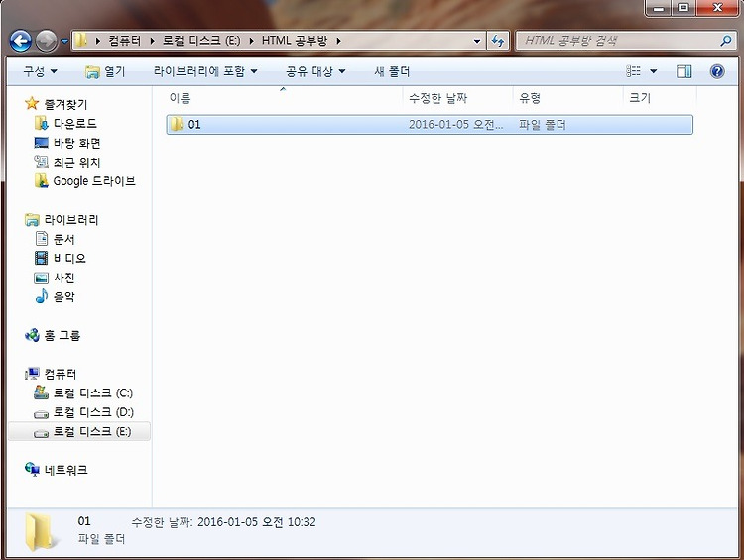Open 로컬 디스크 (E:) in sidebar
Viewport: 744px width, 560px height.
click(92, 432)
